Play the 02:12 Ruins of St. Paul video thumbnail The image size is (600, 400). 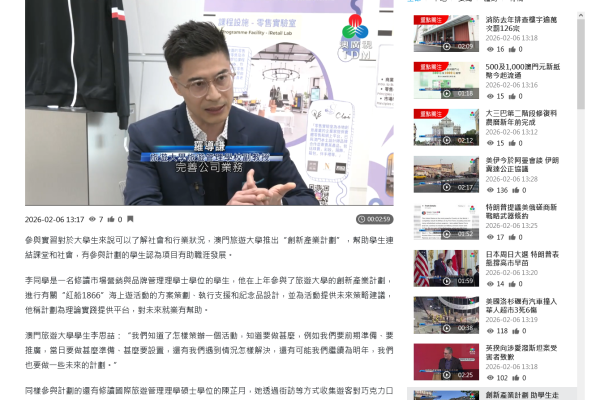pyautogui.click(x=446, y=127)
